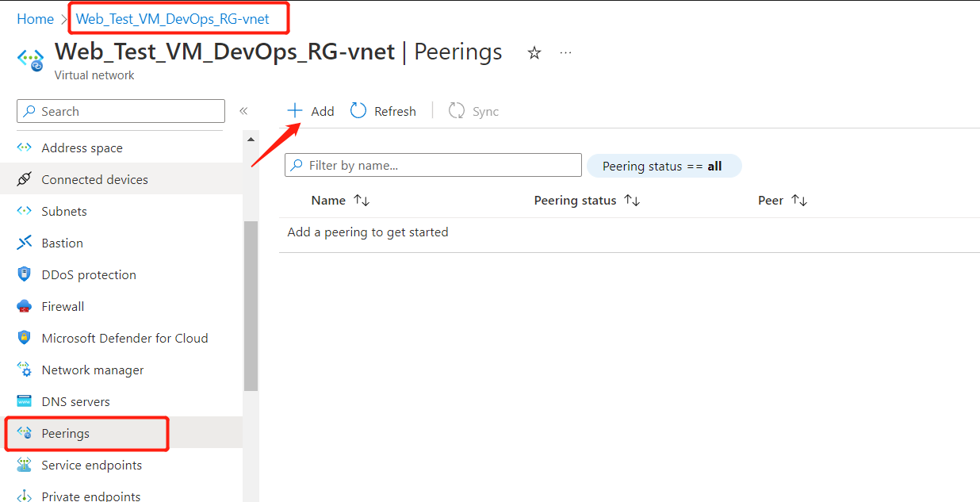The width and height of the screenshot is (980, 502).
Task: Click the DNS servers icon
Action: click(x=25, y=401)
